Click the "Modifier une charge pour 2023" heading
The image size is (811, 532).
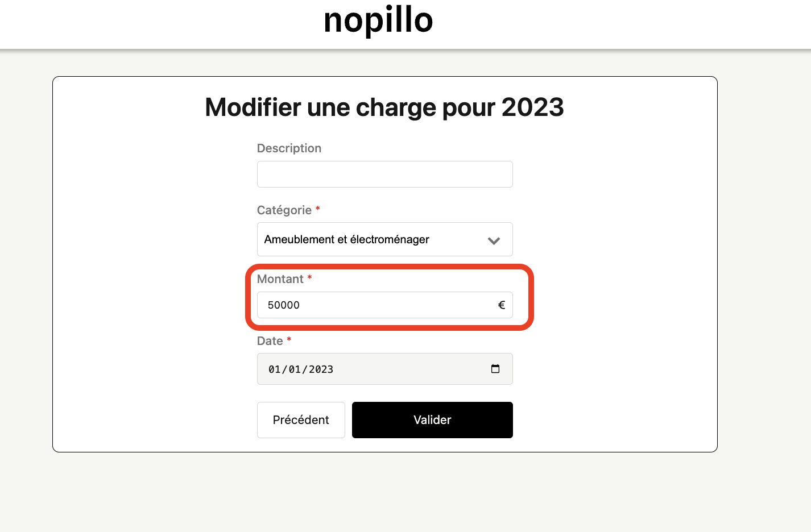[384, 107]
